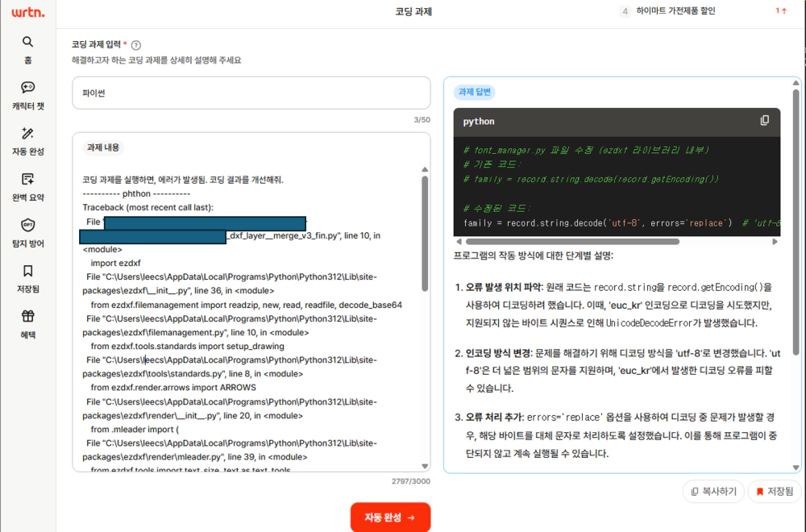Click the 복사하기 button
Viewport: 806px width, 532px height.
(713, 491)
